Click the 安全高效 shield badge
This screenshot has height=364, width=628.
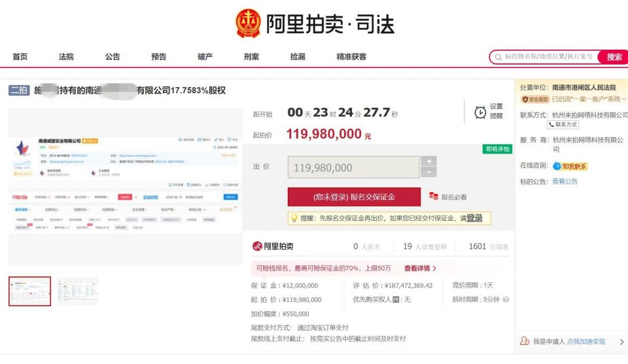534,99
